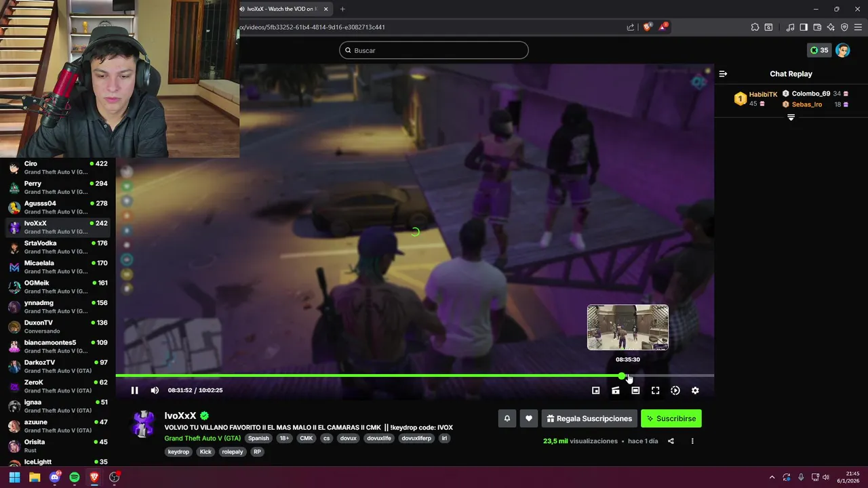Click the clip creation icon
The image size is (868, 488).
(x=616, y=390)
